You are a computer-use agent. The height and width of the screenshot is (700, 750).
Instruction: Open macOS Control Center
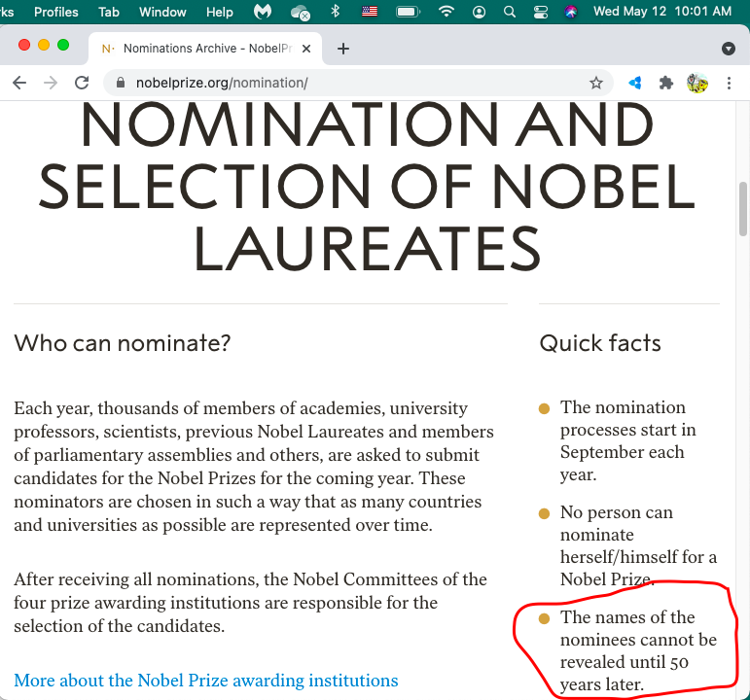(x=541, y=12)
